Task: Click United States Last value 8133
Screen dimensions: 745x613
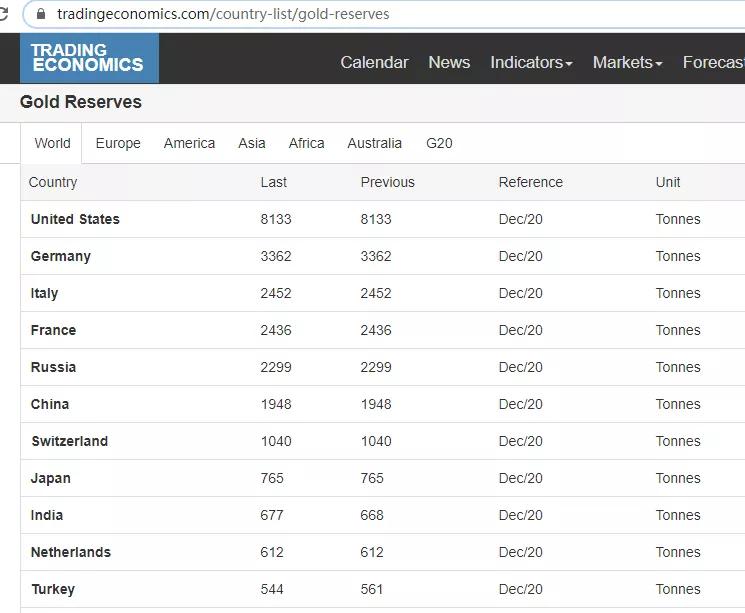Action: pos(276,219)
